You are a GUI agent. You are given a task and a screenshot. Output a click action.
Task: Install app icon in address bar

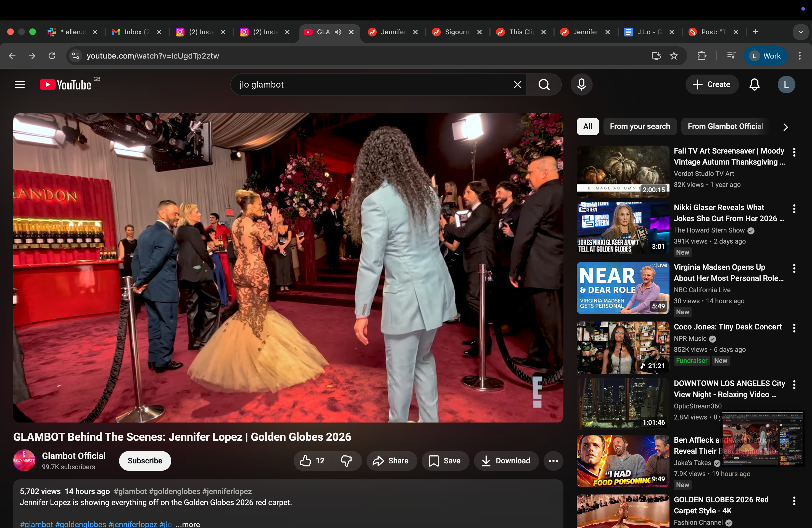(655, 56)
